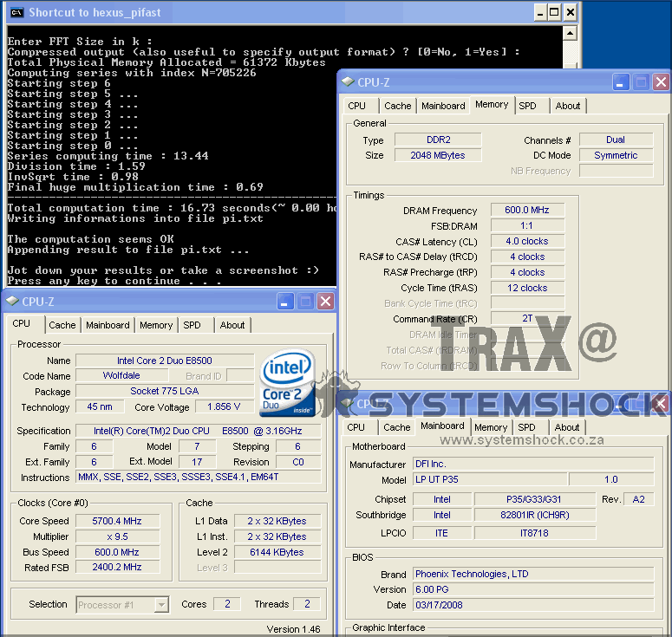The image size is (672, 637).
Task: Click the FSB:DRAM 1:1 ratio value
Action: (527, 225)
